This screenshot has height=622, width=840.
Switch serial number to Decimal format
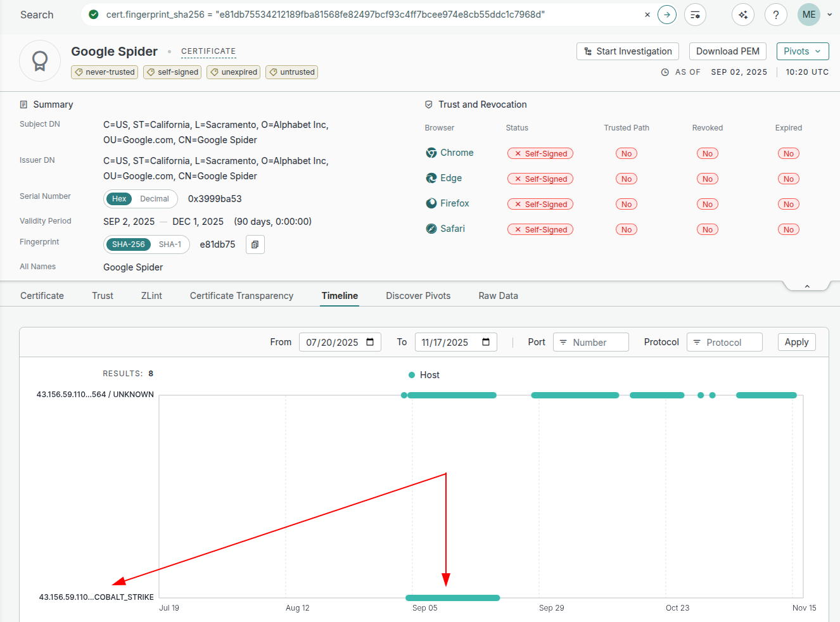pyautogui.click(x=154, y=199)
